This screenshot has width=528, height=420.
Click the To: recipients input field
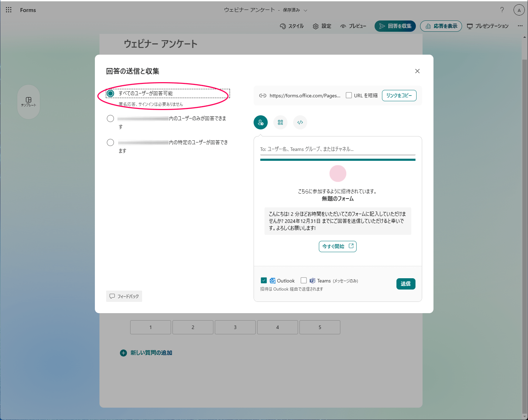(338, 149)
